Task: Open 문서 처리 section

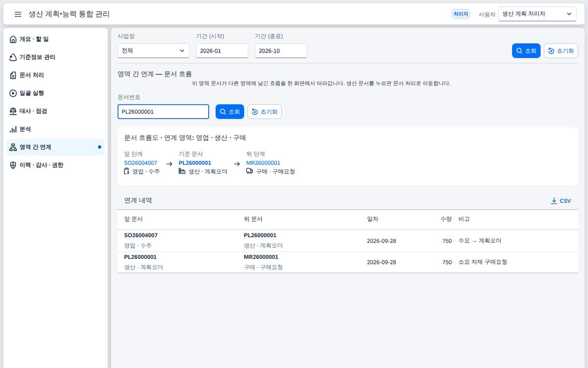Action: (x=55, y=75)
